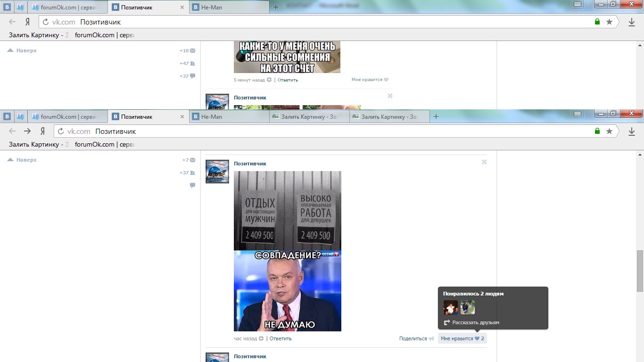Open pinned VK tab in lower window
The height and width of the screenshot is (362, 644).
tap(7, 116)
